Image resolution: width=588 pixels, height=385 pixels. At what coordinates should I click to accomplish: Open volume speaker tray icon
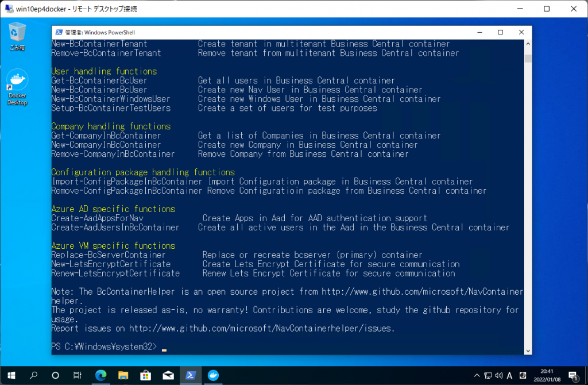tap(499, 375)
